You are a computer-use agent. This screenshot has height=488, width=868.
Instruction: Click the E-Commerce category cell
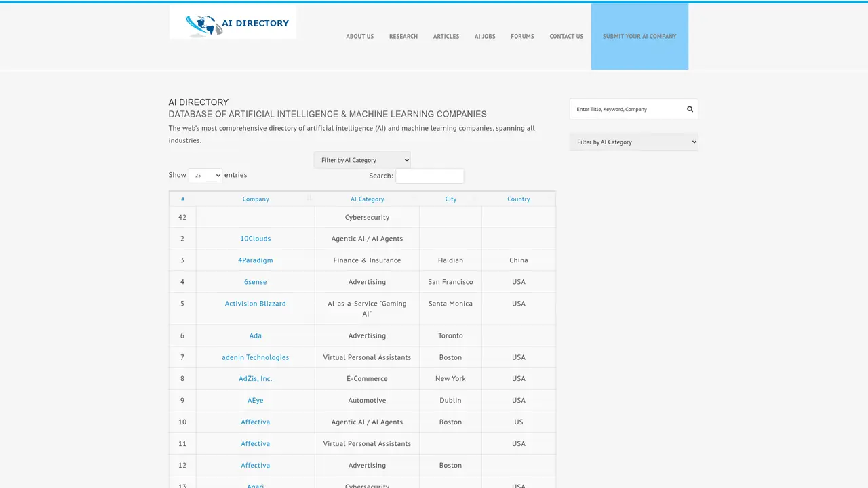click(x=367, y=379)
